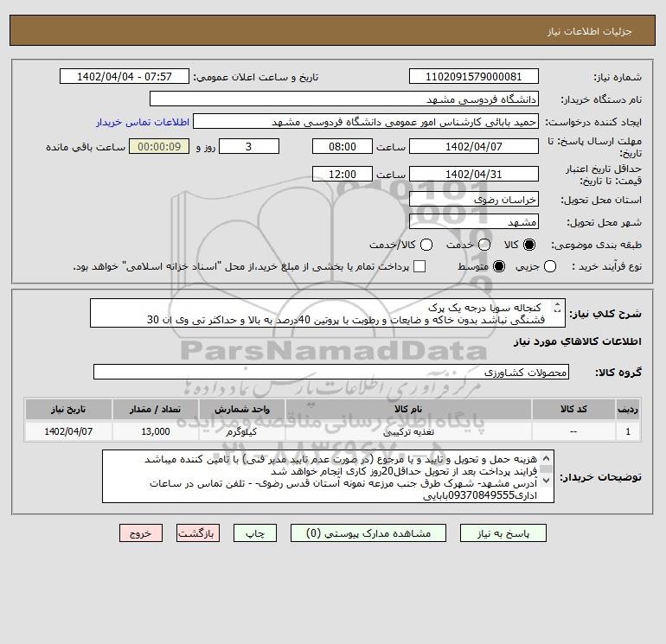This screenshot has height=644, width=666.
Task: Click the row number 1 cell
Action: pos(628,431)
